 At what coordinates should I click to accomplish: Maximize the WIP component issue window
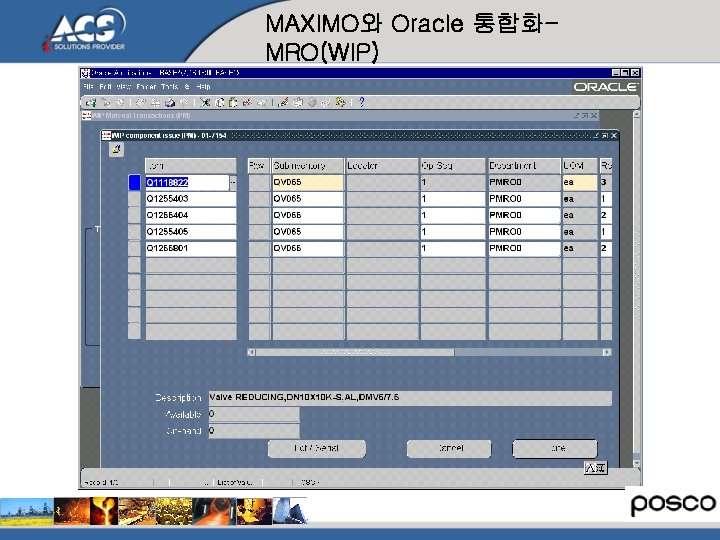pyautogui.click(x=605, y=135)
